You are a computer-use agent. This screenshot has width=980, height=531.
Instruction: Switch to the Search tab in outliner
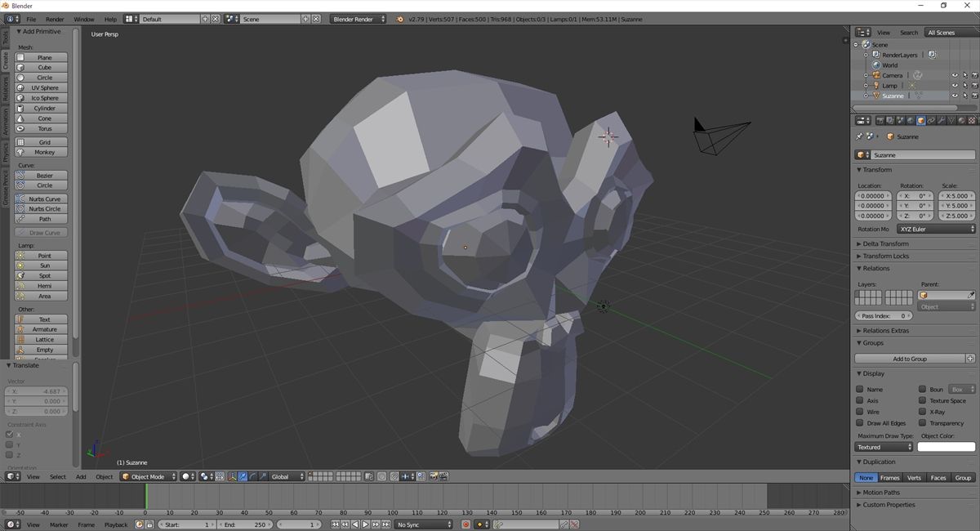909,33
